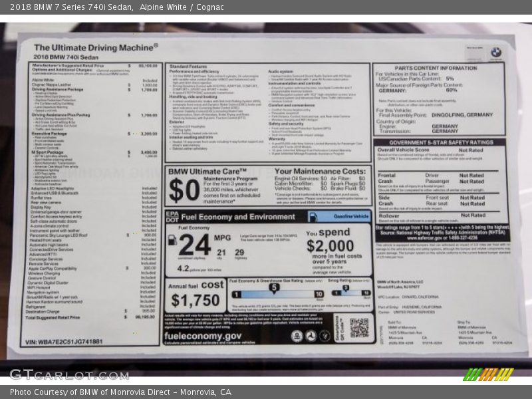Click the '4.2 gallons per 100 miles' value
The height and width of the screenshot is (399, 532).
[x=199, y=269]
